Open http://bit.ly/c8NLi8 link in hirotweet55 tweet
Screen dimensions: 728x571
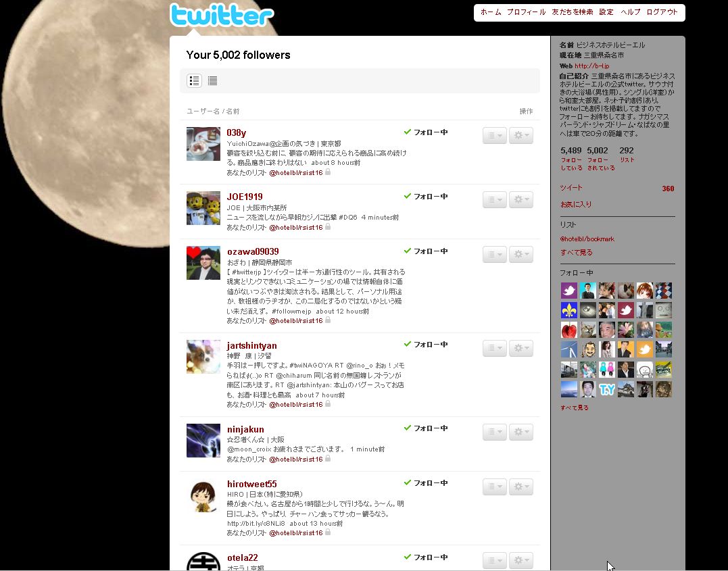coord(256,523)
